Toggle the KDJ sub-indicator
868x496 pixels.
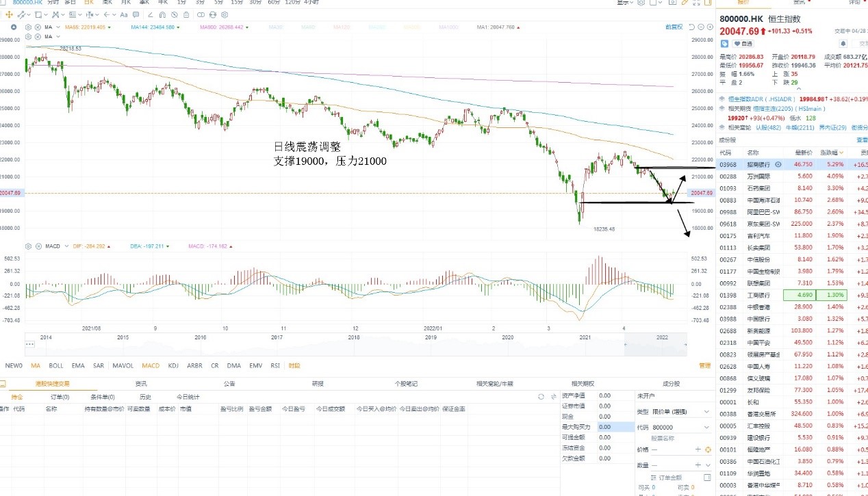(173, 366)
